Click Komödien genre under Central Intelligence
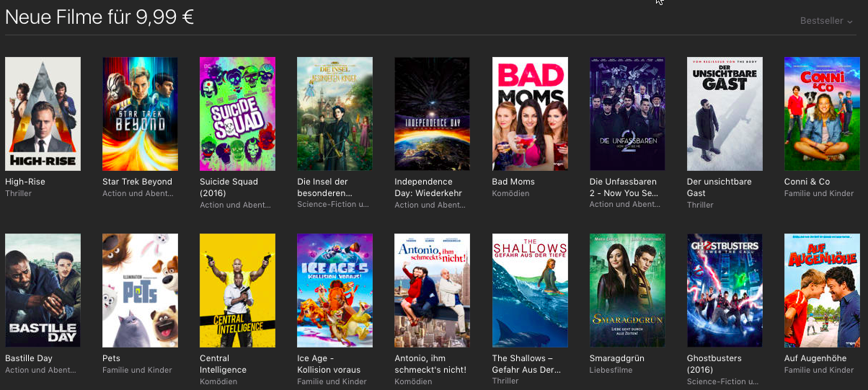 (x=218, y=381)
